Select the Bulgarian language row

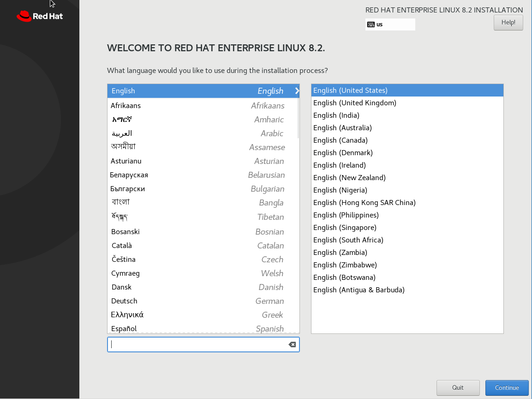203,189
